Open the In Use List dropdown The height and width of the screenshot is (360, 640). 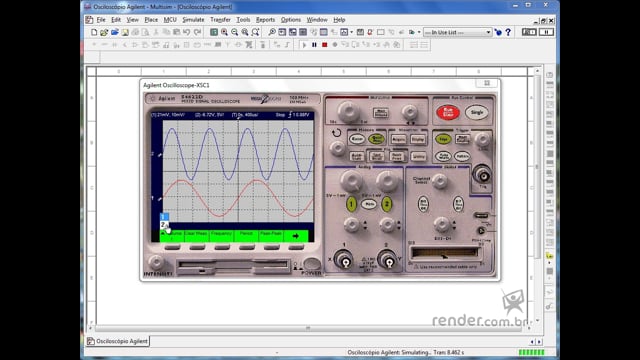[457, 32]
